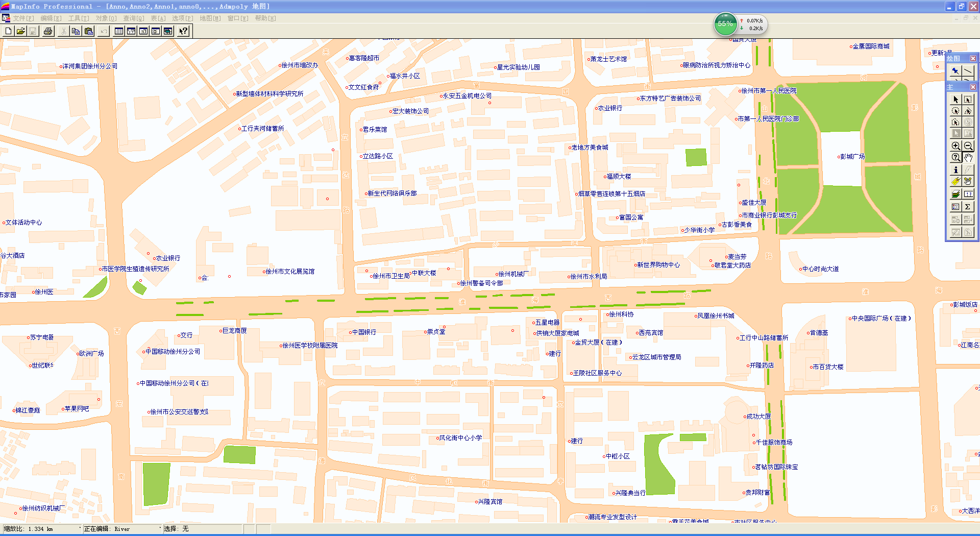This screenshot has height=536, width=980.
Task: Pick the Label tag tool
Action: point(955,181)
